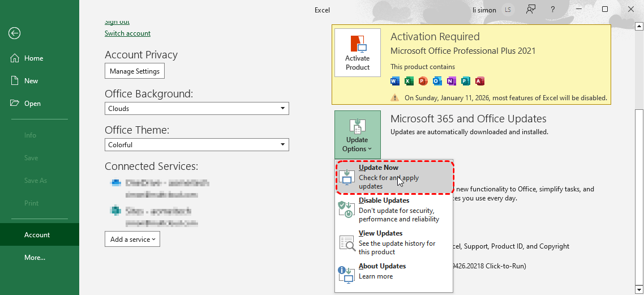Click the Help question mark icon
The image size is (644, 295).
(x=552, y=10)
